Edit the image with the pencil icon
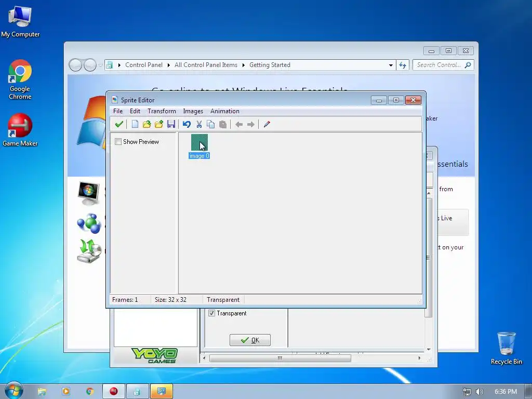Image resolution: width=532 pixels, height=399 pixels. click(267, 124)
